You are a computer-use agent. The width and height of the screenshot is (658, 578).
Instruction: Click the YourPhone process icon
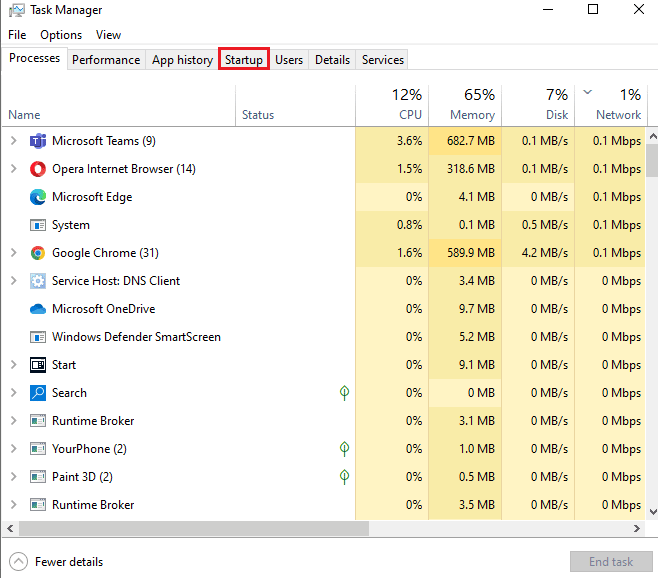[x=38, y=449]
